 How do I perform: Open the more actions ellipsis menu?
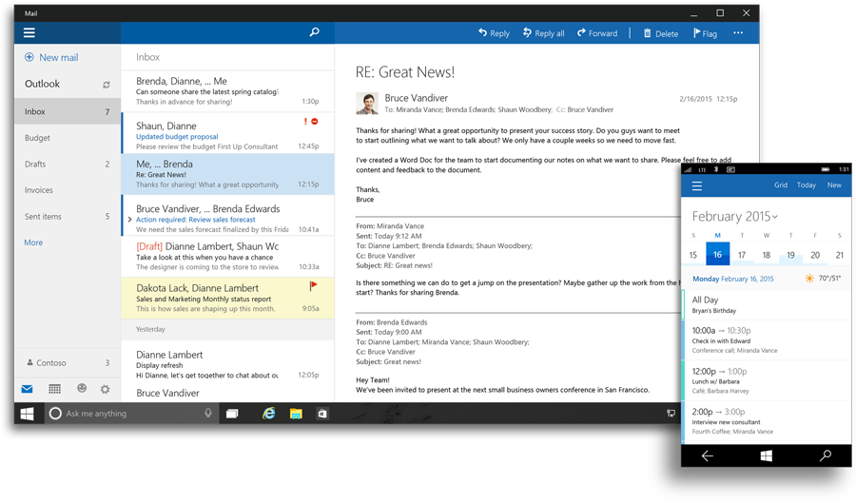coord(738,33)
